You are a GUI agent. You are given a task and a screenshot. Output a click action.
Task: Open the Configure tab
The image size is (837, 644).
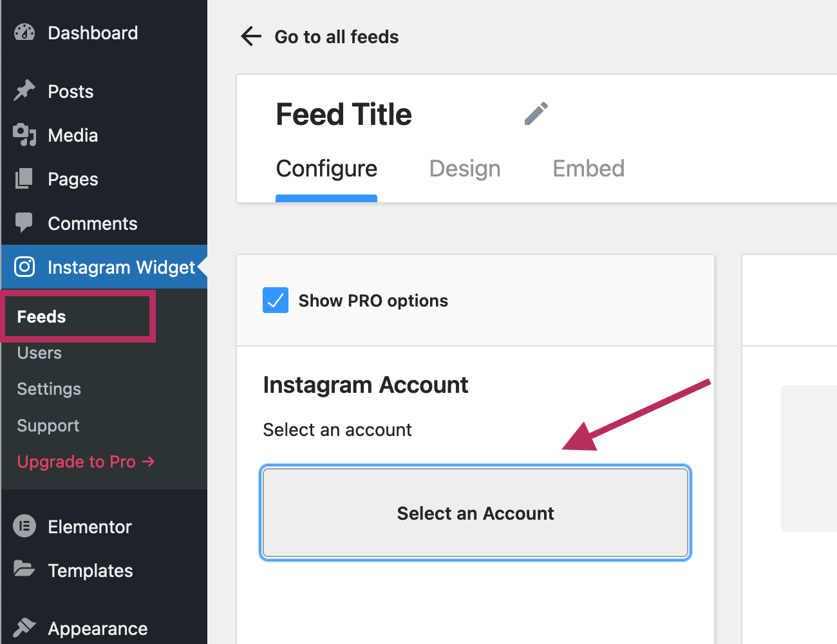[326, 169]
